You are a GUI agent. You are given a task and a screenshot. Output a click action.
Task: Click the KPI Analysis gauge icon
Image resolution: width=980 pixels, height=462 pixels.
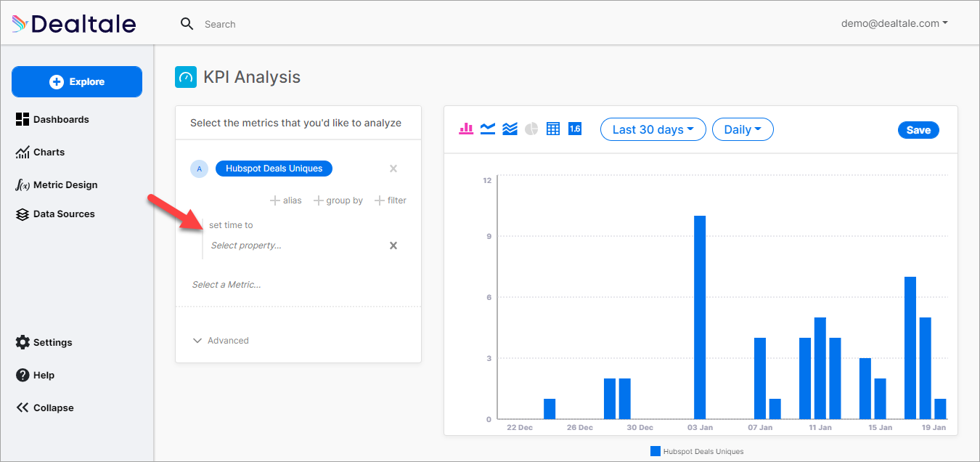point(186,77)
